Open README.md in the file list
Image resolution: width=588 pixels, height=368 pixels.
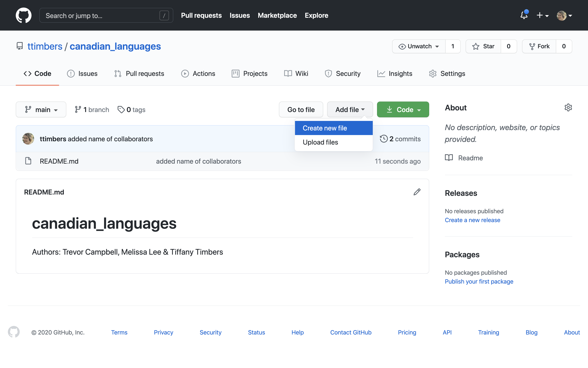(59, 161)
